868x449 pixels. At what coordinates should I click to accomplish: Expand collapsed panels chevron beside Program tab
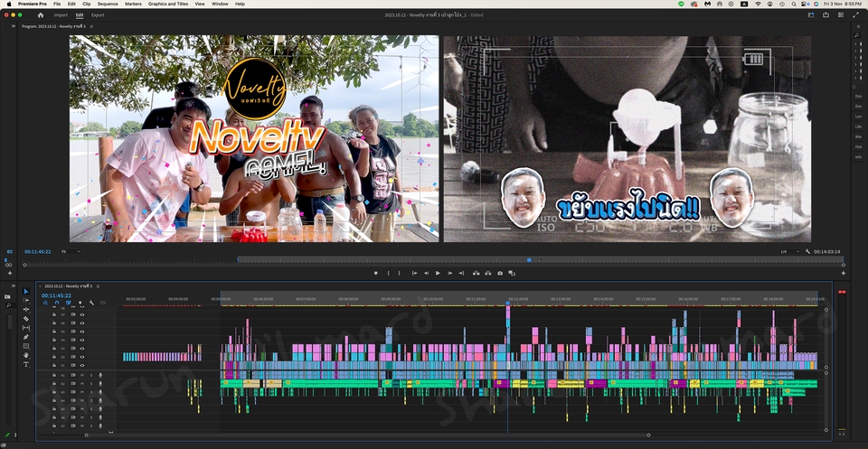14,26
